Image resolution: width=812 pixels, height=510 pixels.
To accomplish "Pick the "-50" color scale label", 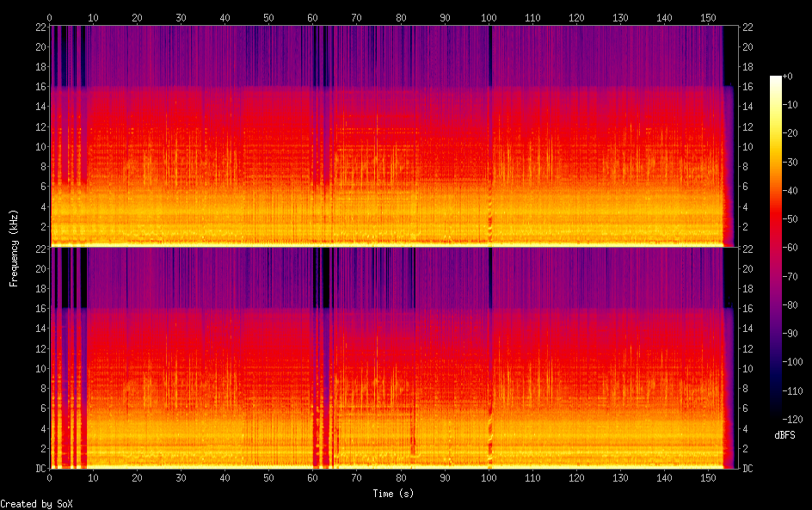I will [x=790, y=219].
